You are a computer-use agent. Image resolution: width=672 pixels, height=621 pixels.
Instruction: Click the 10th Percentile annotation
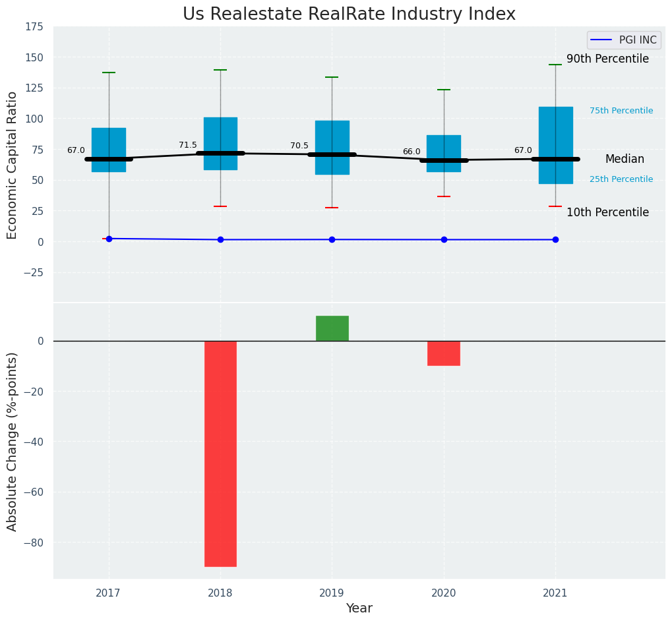click(607, 213)
